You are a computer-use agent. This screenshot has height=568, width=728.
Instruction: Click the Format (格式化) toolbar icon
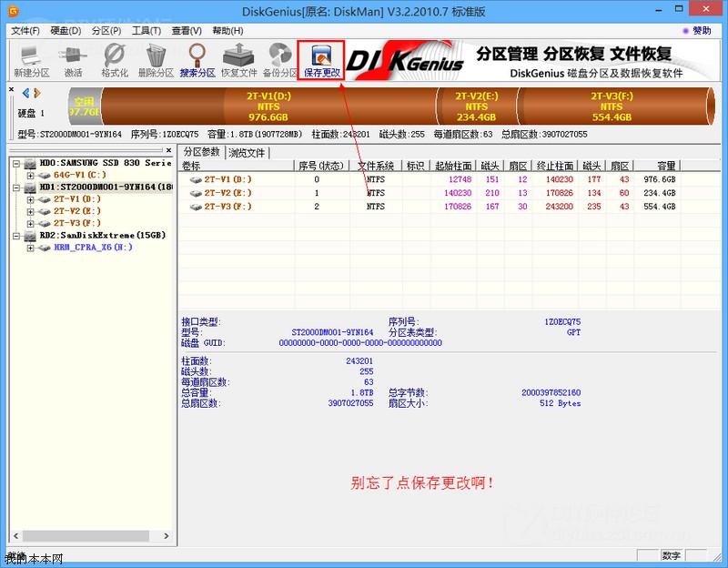pyautogui.click(x=115, y=60)
